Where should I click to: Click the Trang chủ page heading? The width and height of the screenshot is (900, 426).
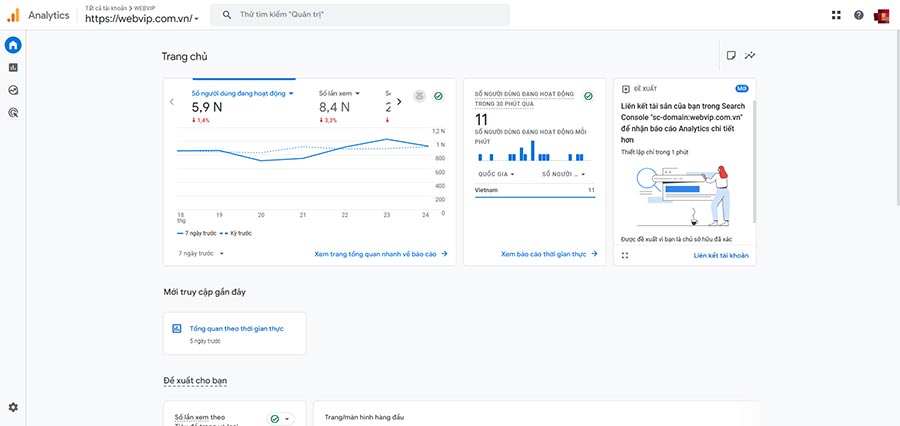click(184, 56)
